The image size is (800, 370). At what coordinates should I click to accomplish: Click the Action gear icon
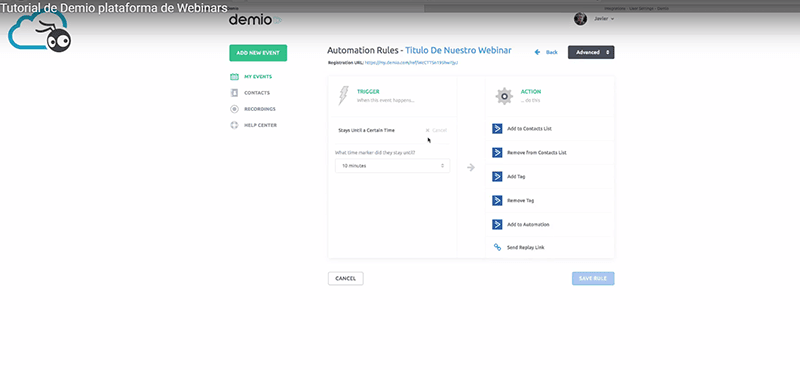[504, 96]
